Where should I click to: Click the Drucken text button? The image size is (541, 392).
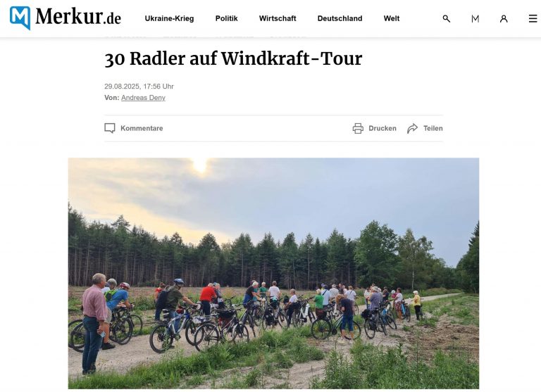(383, 128)
